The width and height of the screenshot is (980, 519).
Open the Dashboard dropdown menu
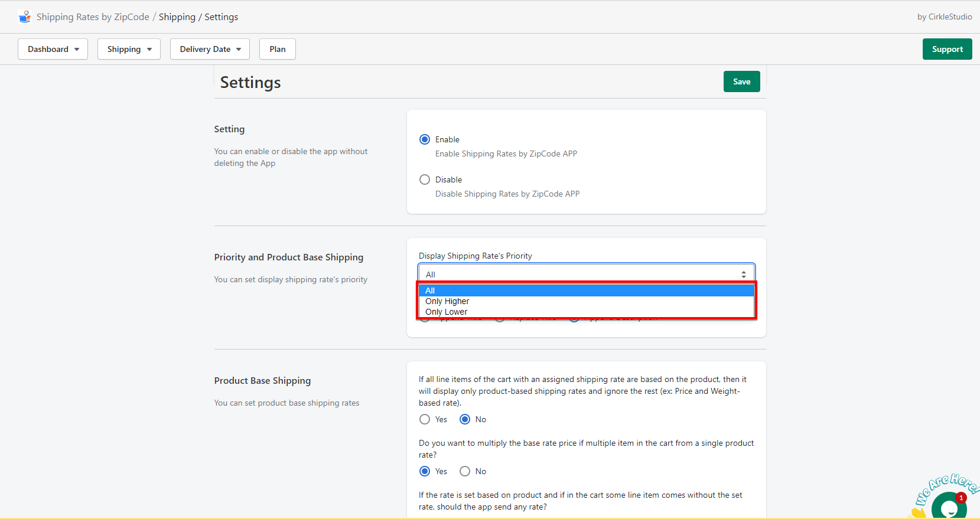(x=53, y=49)
